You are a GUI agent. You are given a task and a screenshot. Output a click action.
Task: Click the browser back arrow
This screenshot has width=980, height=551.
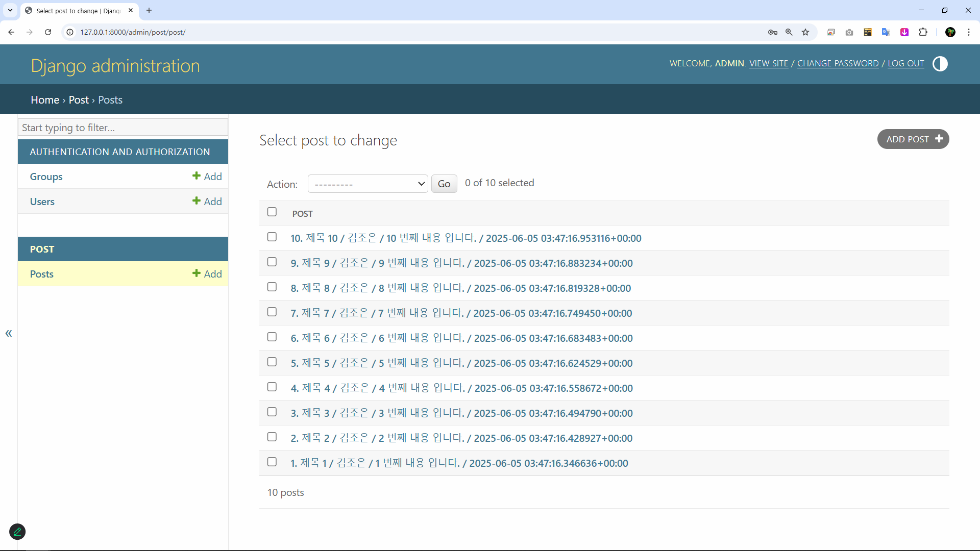[x=11, y=32]
